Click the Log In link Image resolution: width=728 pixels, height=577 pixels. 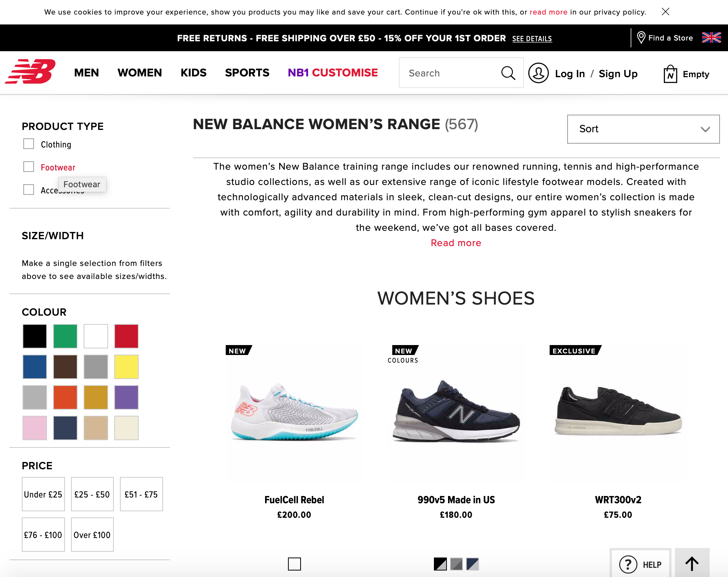(x=570, y=74)
